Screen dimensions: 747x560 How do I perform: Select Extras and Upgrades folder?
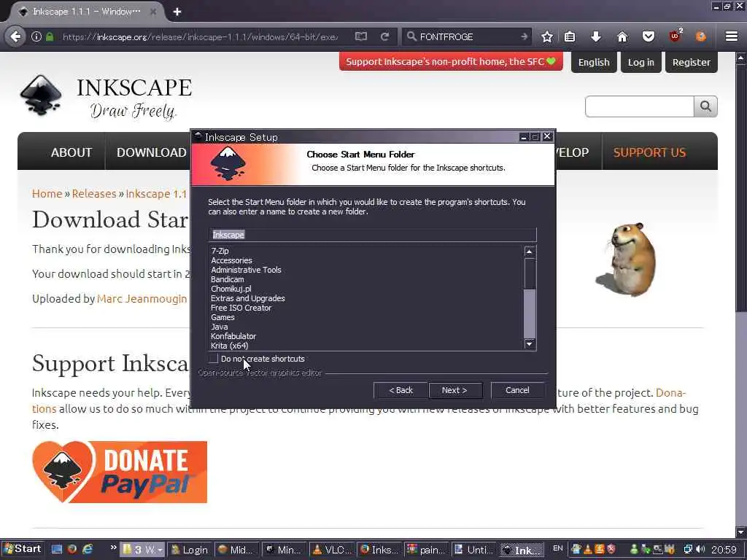click(248, 298)
